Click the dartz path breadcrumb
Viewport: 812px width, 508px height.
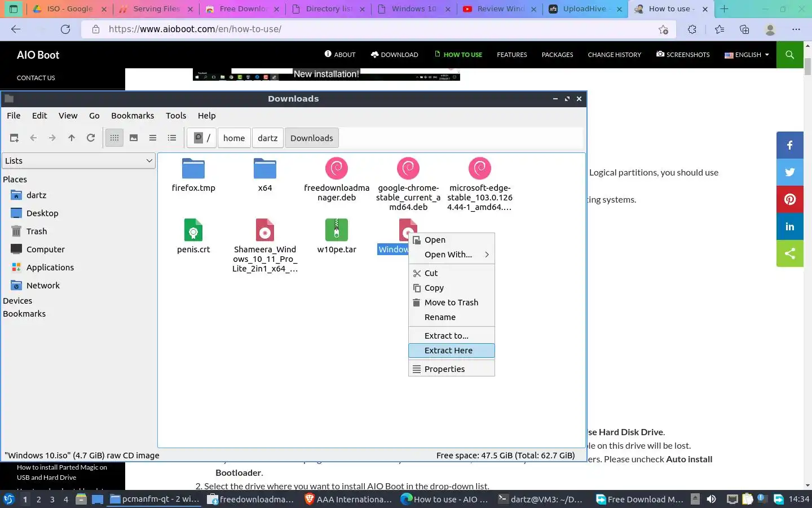(x=267, y=138)
